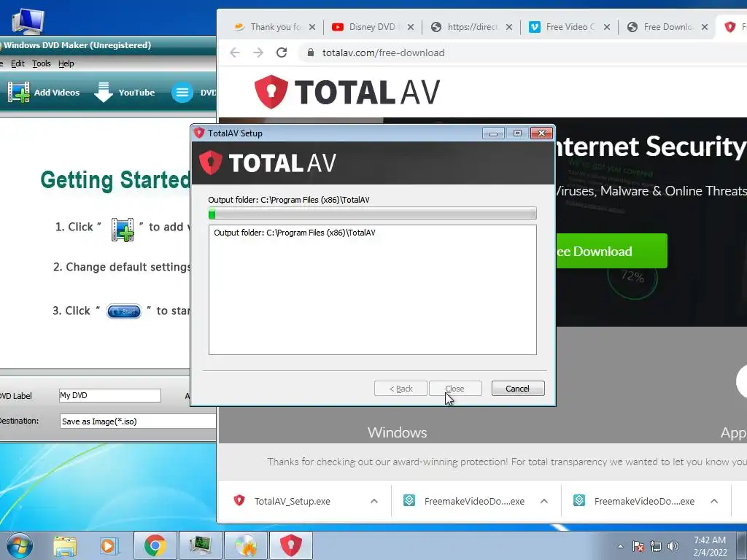747x560 pixels.
Task: Click the YouTube download arrow icon
Action: point(104,93)
